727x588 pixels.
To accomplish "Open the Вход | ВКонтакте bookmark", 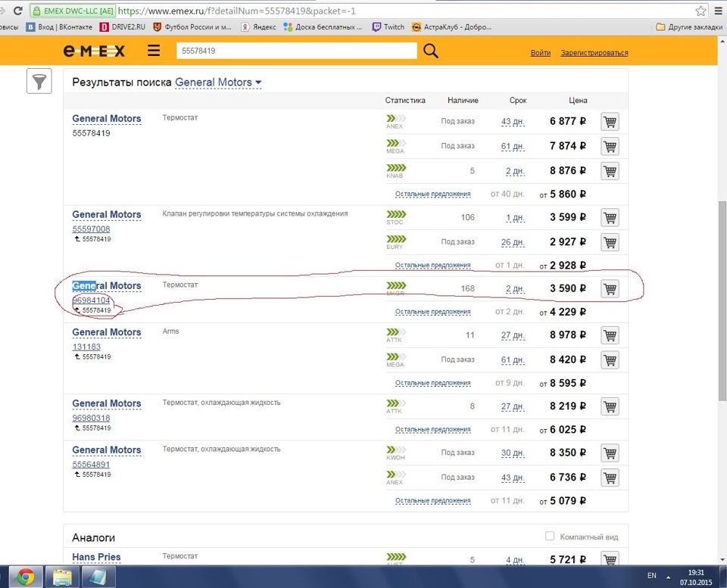I will [59, 27].
